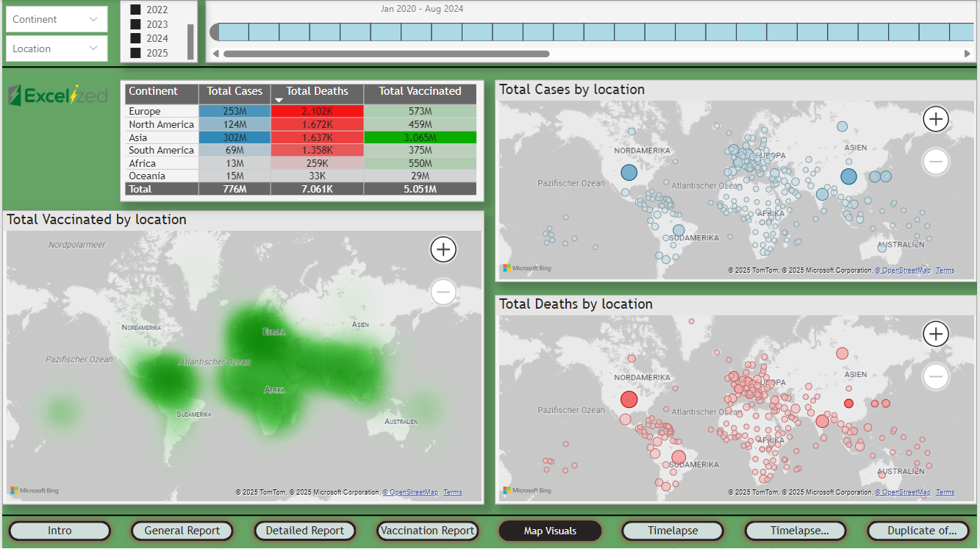The width and height of the screenshot is (980, 549).
Task: Open Terms link on Total Vaccinated map
Action: point(453,492)
